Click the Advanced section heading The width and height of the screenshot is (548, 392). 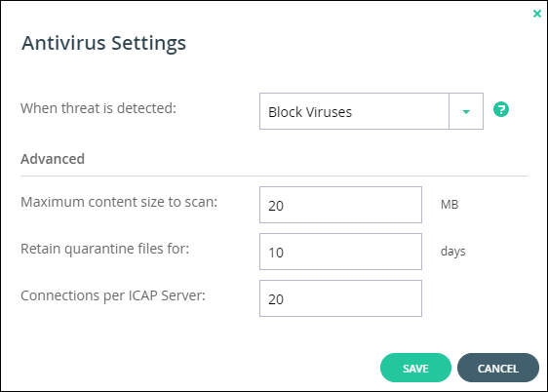click(x=53, y=159)
